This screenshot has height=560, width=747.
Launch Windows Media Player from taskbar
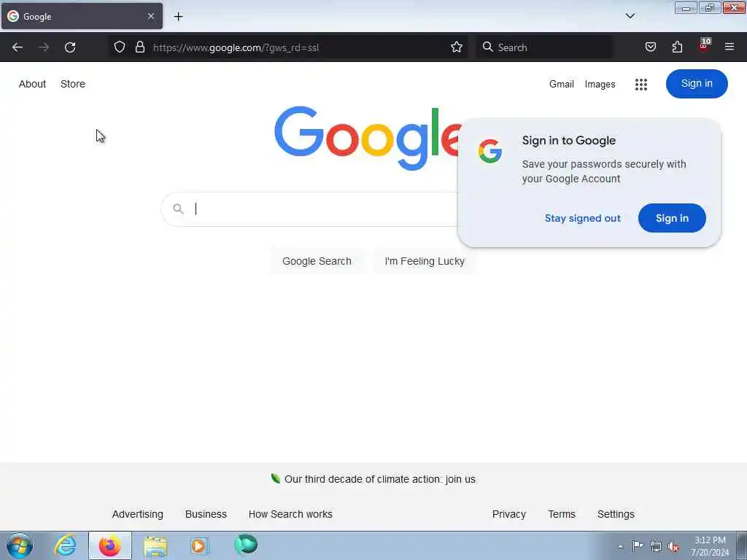click(x=199, y=545)
